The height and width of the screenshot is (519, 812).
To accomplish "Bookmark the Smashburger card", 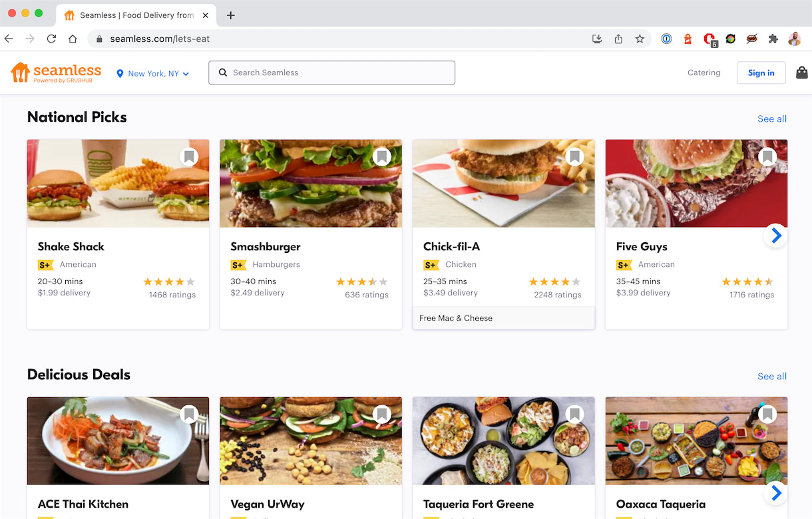I will point(381,157).
